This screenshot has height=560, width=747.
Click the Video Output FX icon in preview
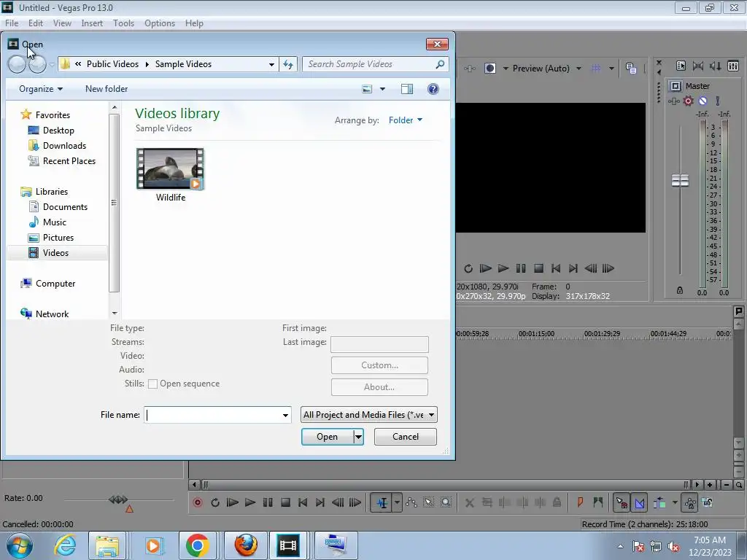(470, 68)
